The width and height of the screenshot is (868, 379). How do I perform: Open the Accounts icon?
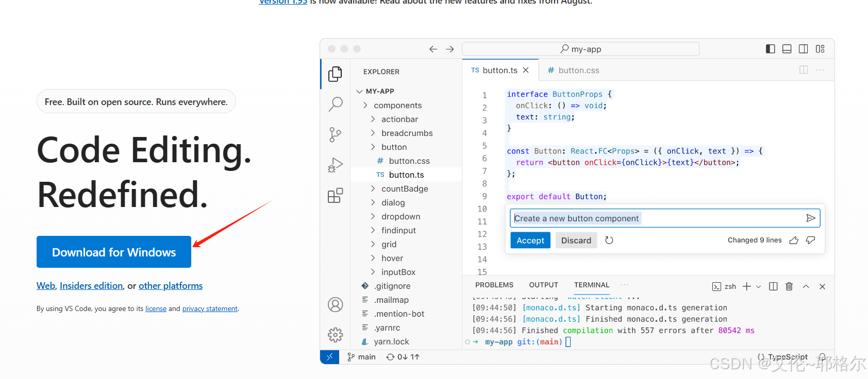(335, 305)
